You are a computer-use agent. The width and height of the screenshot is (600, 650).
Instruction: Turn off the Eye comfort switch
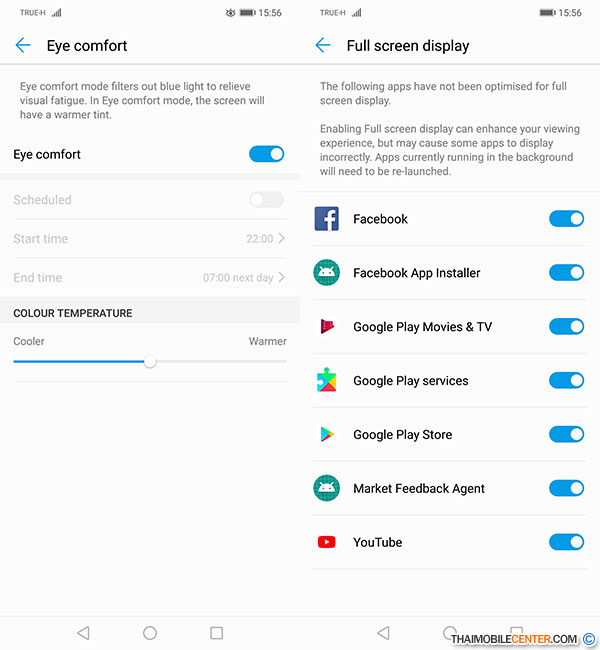[267, 154]
